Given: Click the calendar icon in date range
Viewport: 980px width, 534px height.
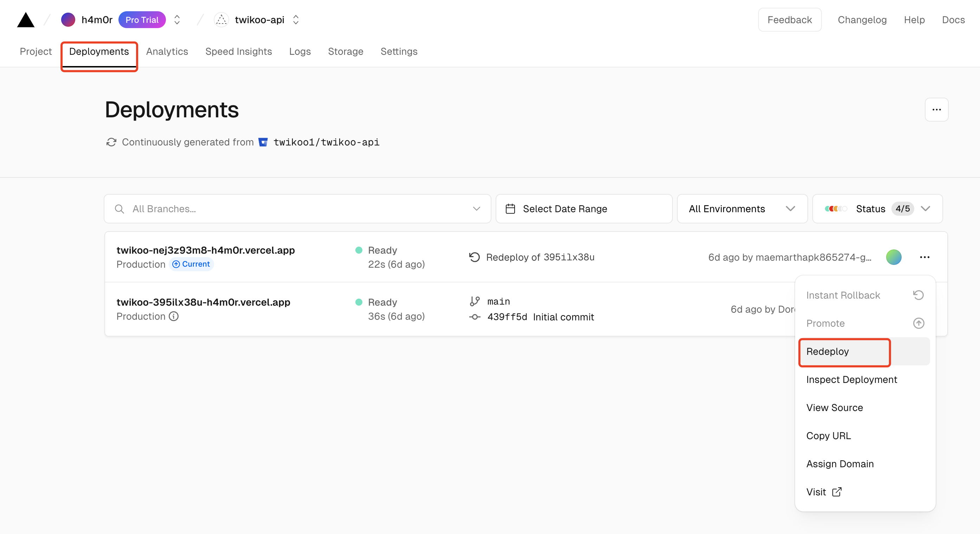Looking at the screenshot, I should point(510,209).
